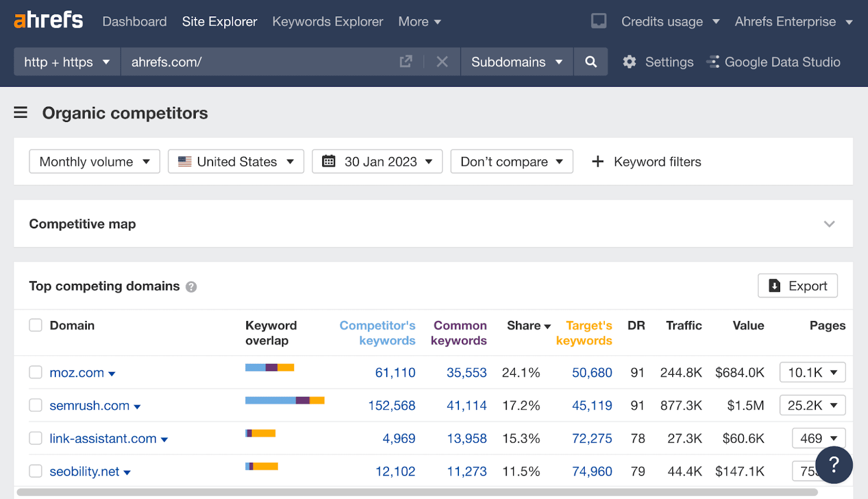Click the Export button
Screen dimensions: 868x499
[797, 286]
